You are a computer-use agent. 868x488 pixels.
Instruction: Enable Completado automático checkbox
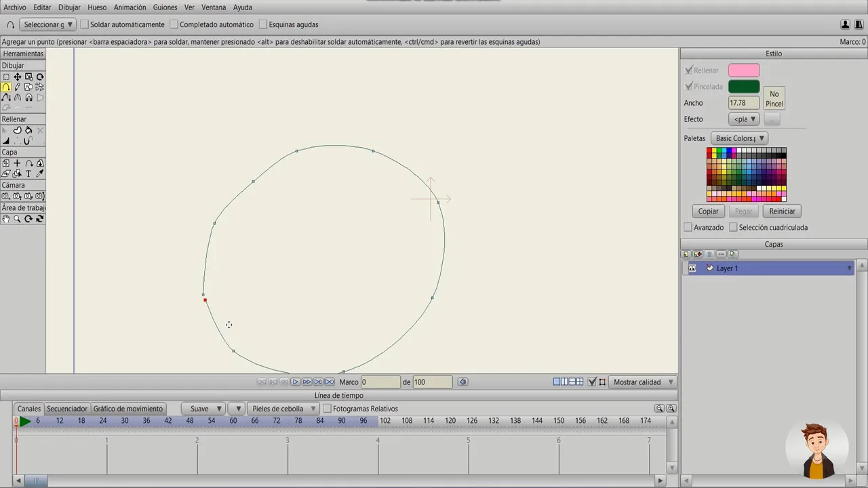tap(174, 24)
